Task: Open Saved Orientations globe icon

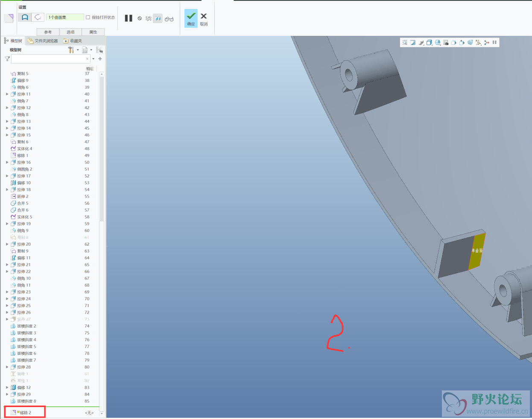Action: pos(438,43)
